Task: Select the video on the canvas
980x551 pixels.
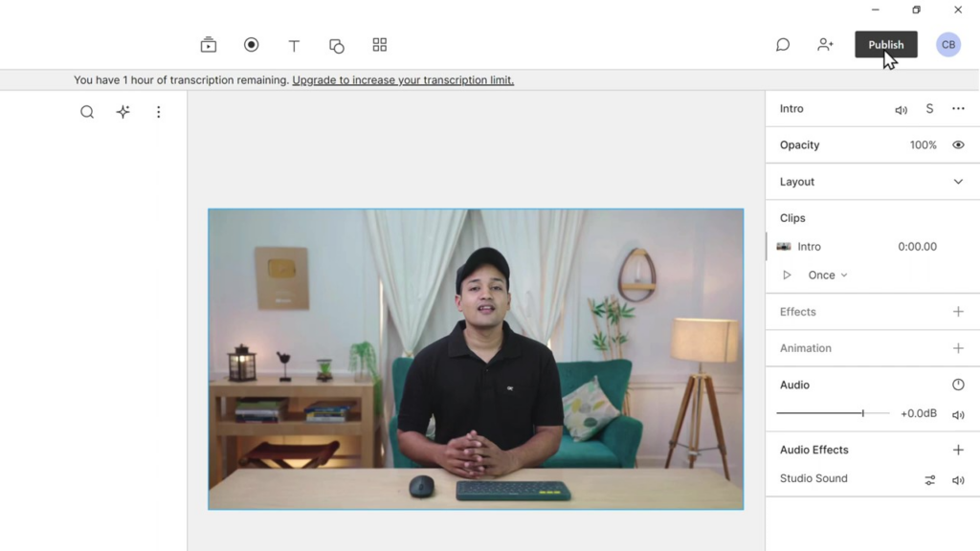Action: 476,360
